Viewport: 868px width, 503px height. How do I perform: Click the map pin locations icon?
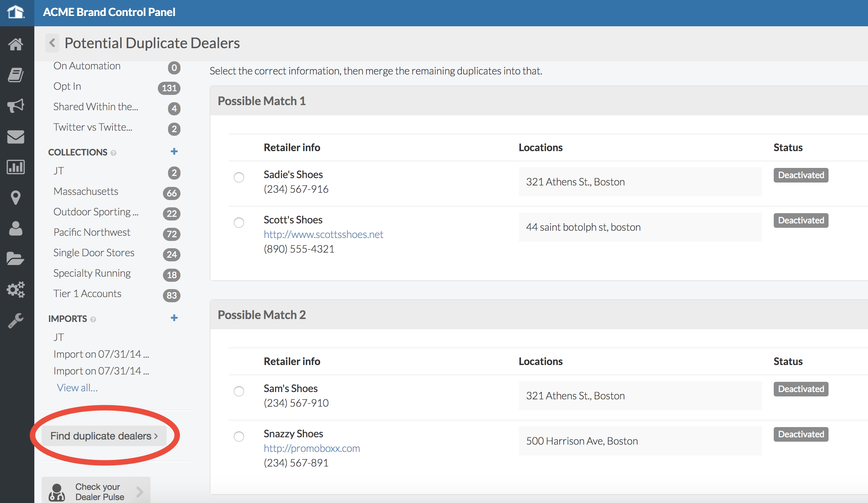16,197
